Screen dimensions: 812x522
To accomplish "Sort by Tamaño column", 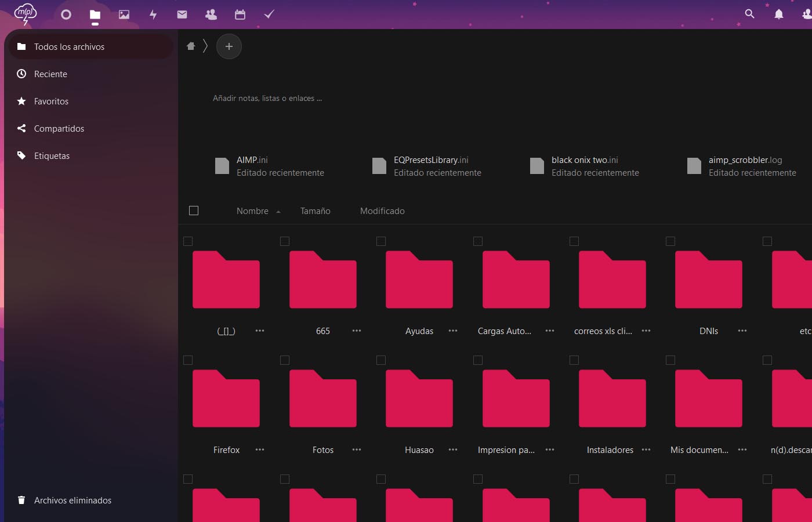I will tap(316, 211).
